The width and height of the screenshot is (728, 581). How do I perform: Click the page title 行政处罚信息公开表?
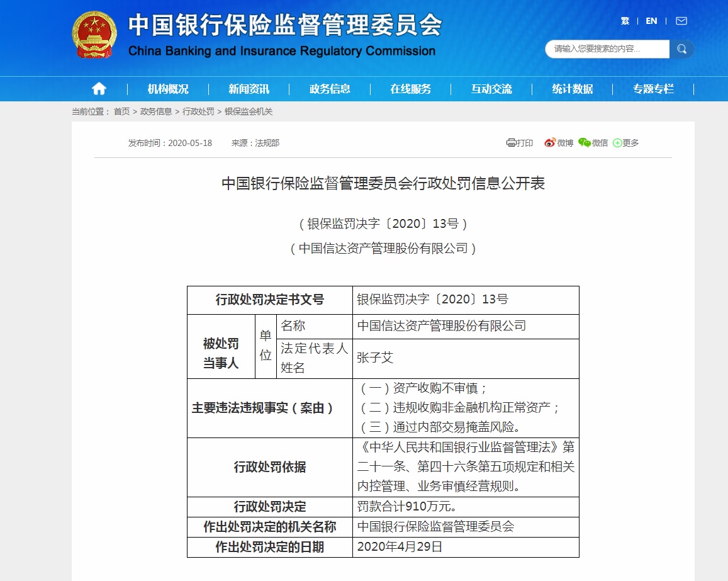pyautogui.click(x=383, y=183)
